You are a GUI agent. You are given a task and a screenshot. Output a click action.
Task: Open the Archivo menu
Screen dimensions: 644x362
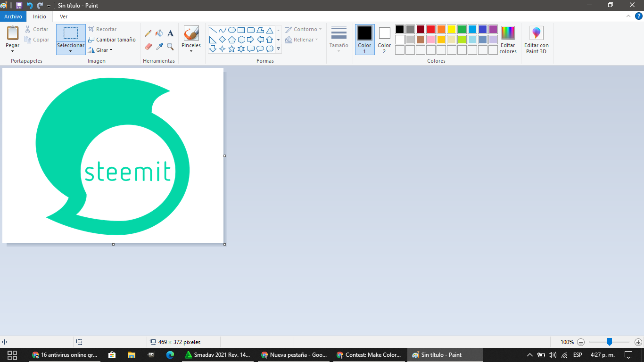point(13,16)
